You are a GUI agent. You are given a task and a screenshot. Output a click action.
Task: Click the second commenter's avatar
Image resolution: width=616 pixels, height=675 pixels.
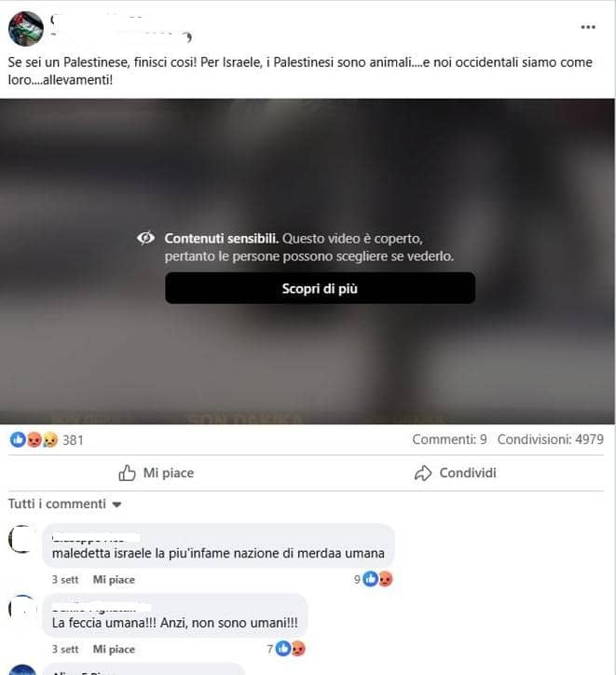pyautogui.click(x=22, y=608)
